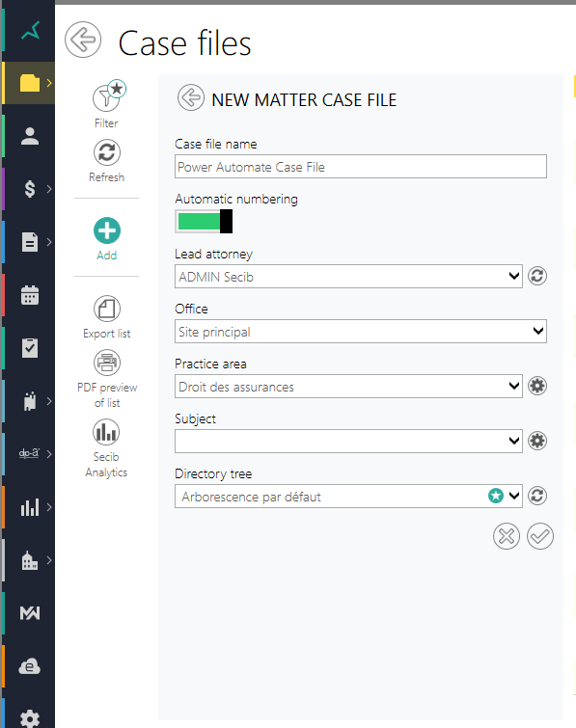Open the cloud e sidebar icon
This screenshot has height=728, width=576.
click(30, 666)
